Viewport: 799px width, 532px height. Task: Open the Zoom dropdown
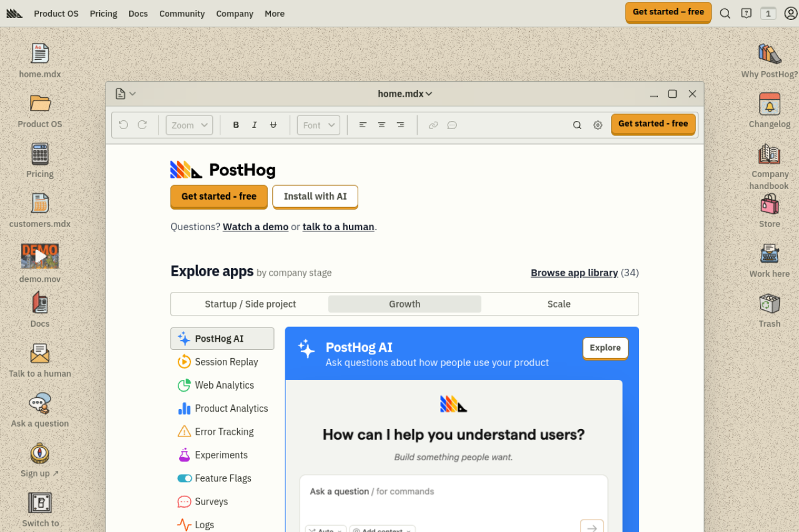tap(189, 125)
